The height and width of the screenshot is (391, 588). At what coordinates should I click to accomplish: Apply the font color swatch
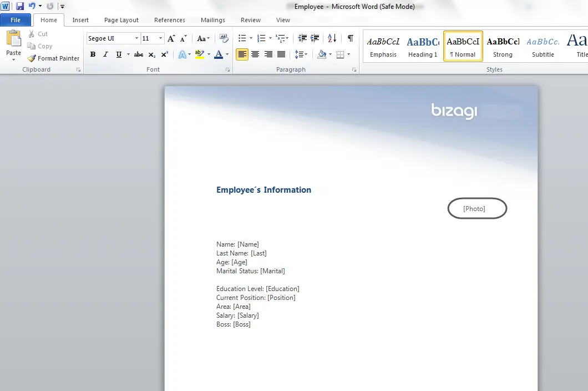[219, 54]
